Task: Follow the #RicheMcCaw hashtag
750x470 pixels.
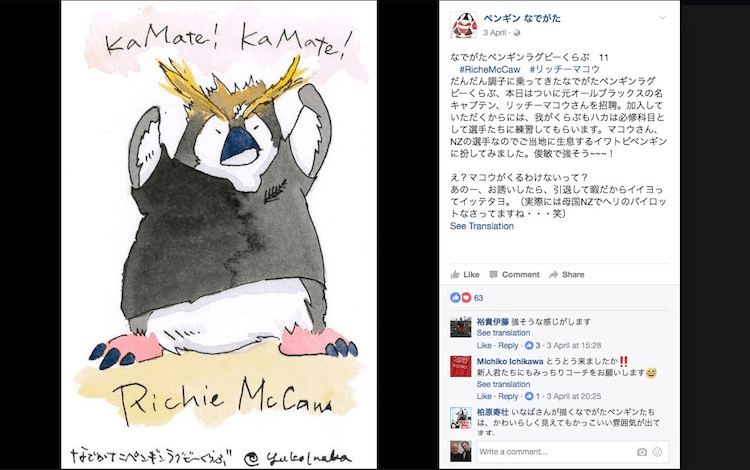Action: click(x=489, y=69)
